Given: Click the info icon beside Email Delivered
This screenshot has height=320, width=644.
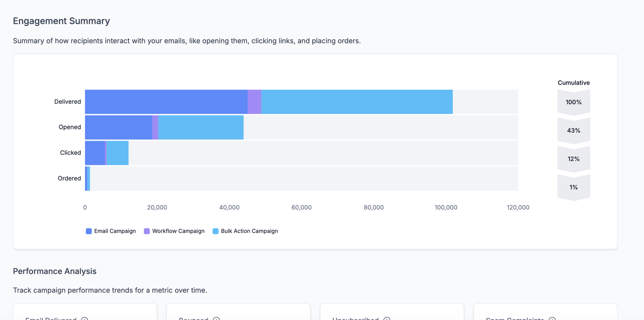Looking at the screenshot, I should click(x=85, y=319).
